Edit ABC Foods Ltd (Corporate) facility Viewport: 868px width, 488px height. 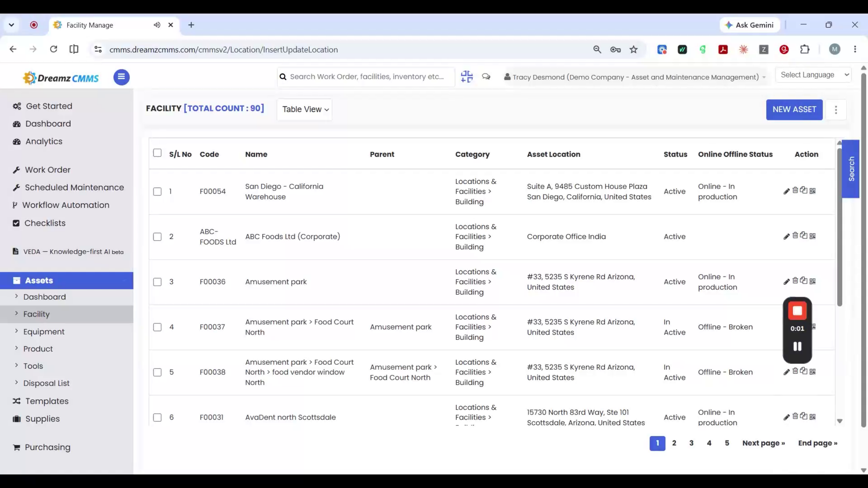point(786,236)
